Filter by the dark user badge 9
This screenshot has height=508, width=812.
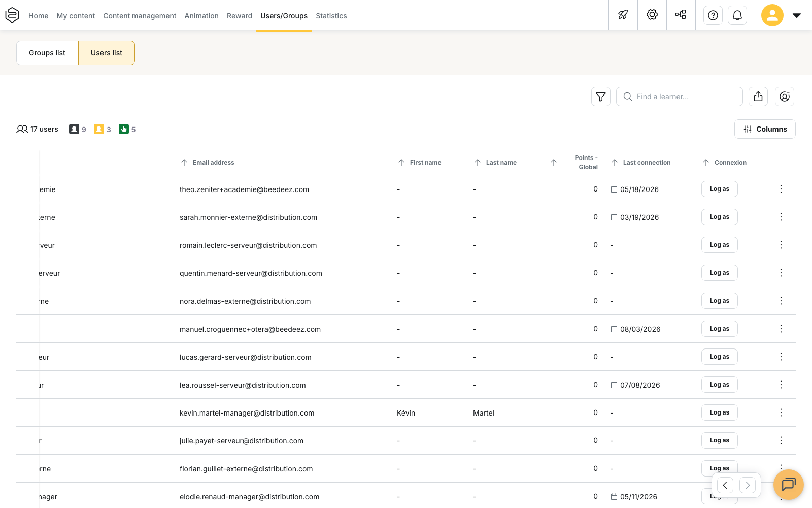(x=78, y=129)
